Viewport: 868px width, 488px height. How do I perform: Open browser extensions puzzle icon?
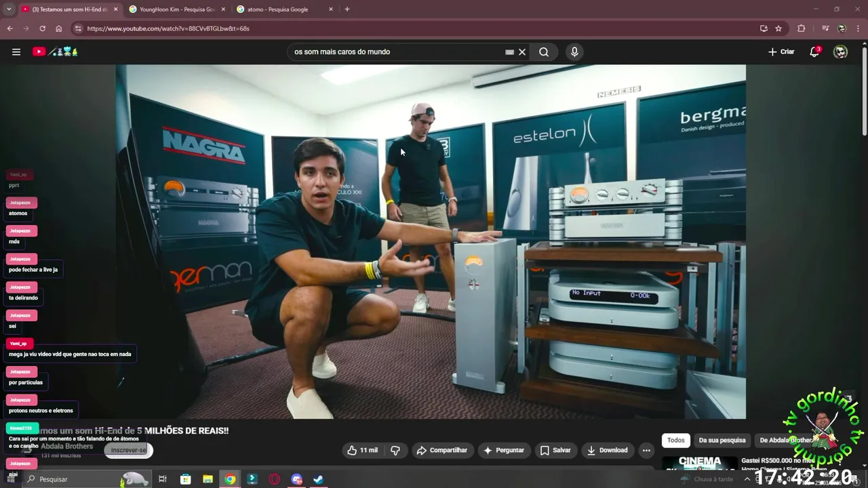[802, 28]
